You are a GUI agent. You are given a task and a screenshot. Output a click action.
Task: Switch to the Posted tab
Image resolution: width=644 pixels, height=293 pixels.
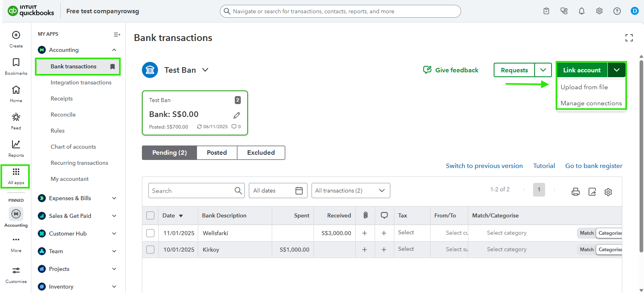[217, 153]
